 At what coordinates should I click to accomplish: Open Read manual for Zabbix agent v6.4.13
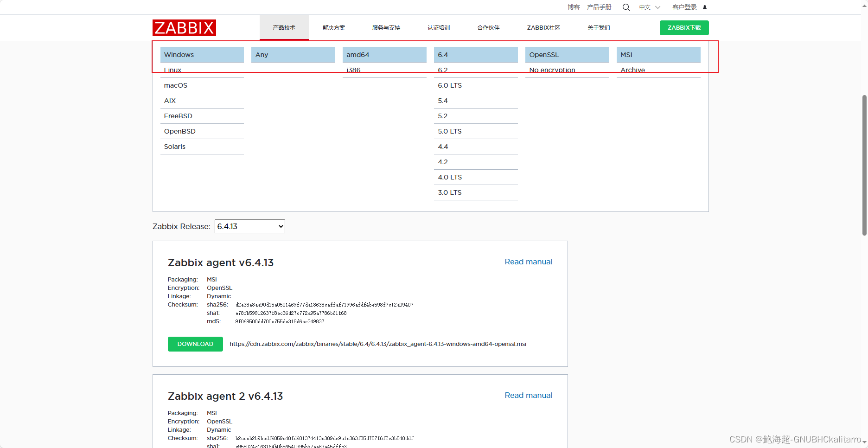click(x=529, y=262)
